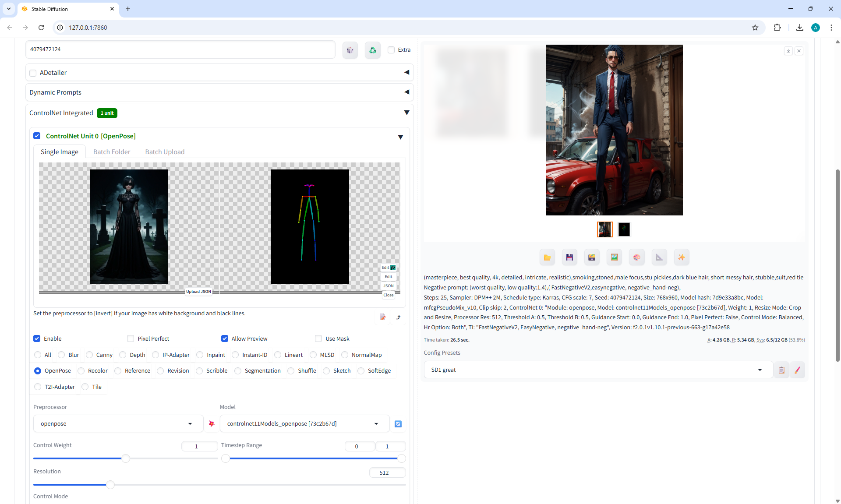The image size is (841, 504).
Task: Click the floppy disk save image icon
Action: click(569, 257)
